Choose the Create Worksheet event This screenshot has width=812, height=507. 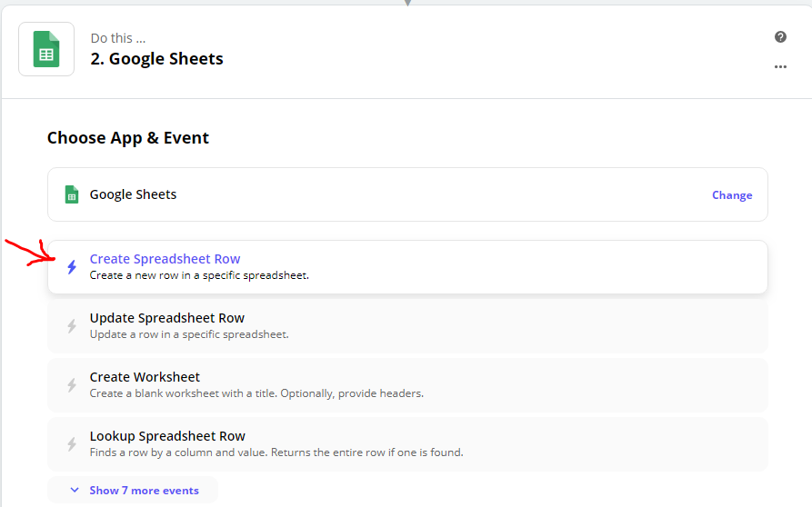tap(407, 385)
